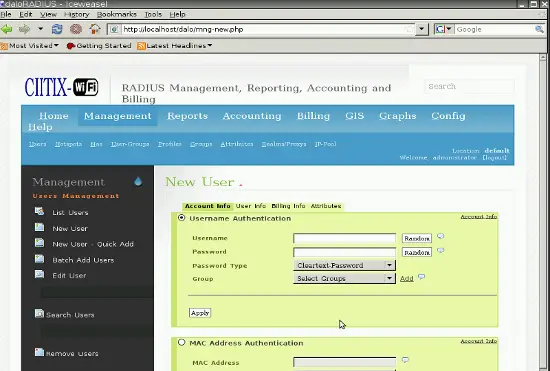Click the Attributes submenu link
Screen dimensions: 550x371
click(237, 144)
